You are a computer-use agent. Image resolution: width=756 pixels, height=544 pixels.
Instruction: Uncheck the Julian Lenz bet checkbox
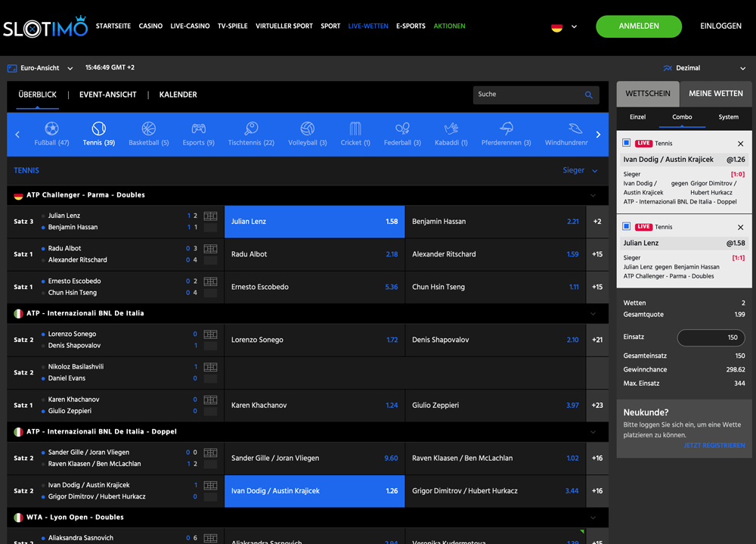[626, 226]
